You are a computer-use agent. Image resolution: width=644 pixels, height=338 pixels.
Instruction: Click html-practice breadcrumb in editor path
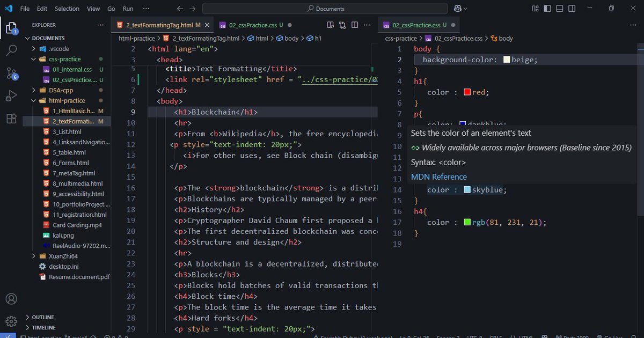(137, 39)
